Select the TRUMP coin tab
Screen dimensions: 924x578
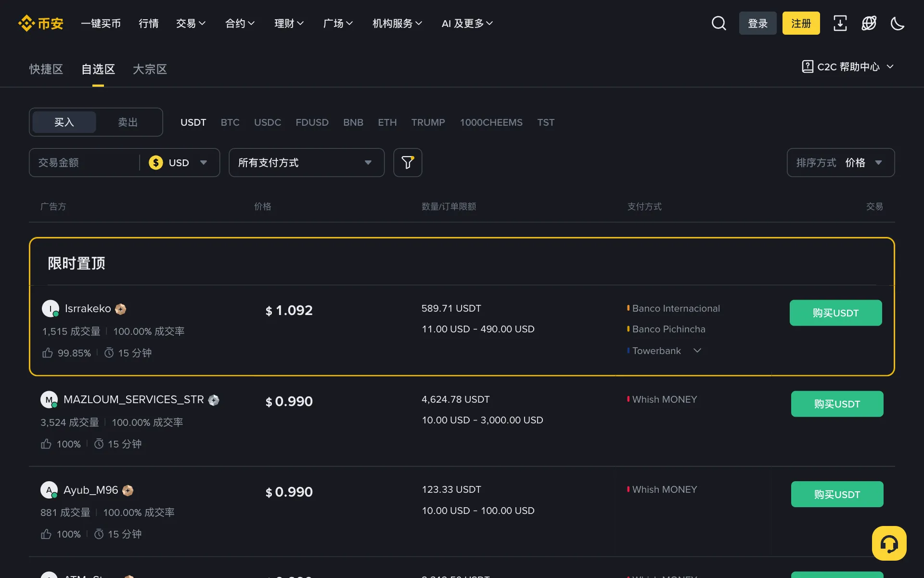click(x=428, y=122)
